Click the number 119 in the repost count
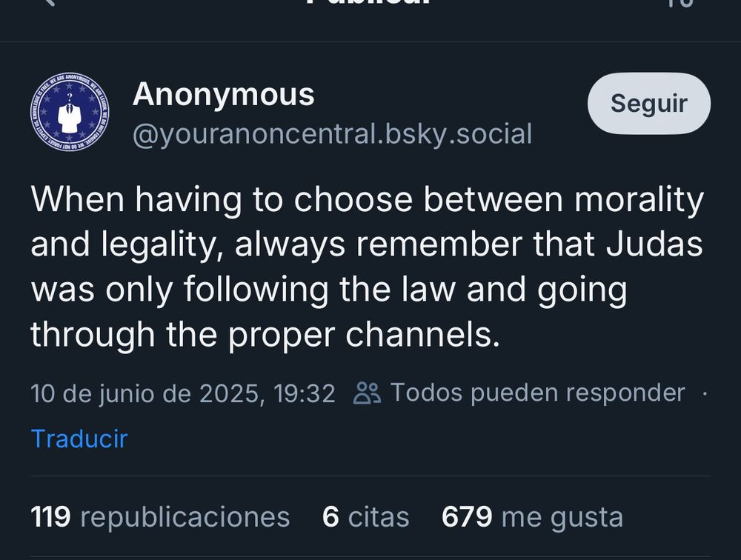 pyautogui.click(x=50, y=516)
